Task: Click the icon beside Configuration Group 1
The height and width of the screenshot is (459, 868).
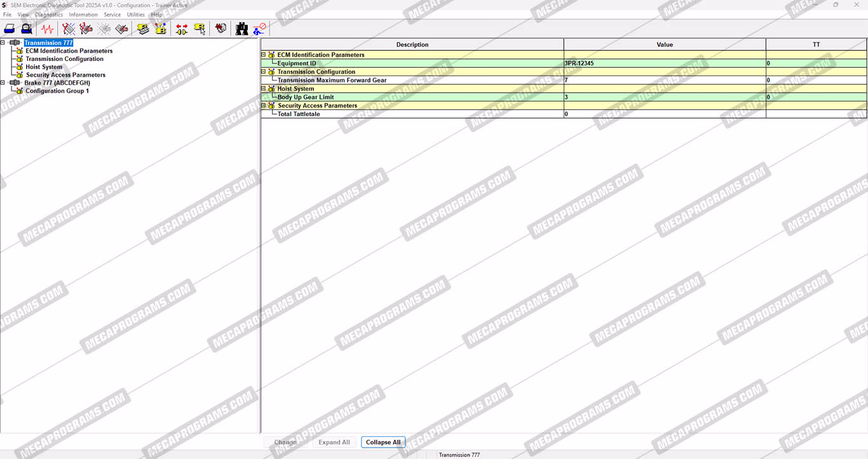Action: [x=20, y=91]
